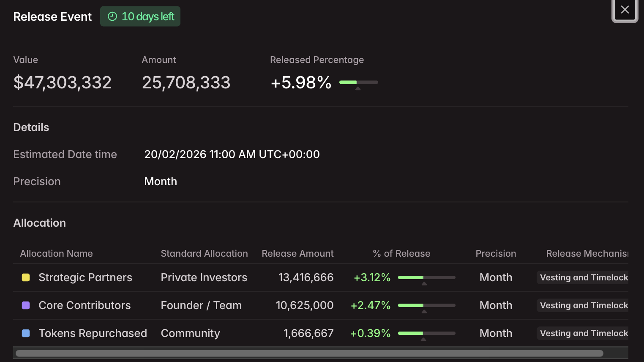Image resolution: width=644 pixels, height=362 pixels.
Task: Click the clock icon in days-left badge
Action: pyautogui.click(x=112, y=16)
